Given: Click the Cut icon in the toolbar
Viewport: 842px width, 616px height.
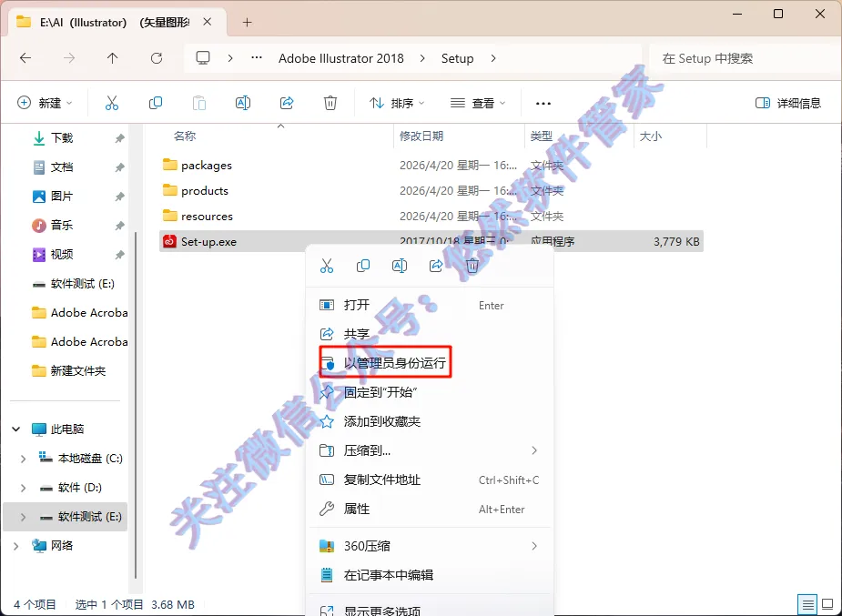Looking at the screenshot, I should tap(112, 103).
